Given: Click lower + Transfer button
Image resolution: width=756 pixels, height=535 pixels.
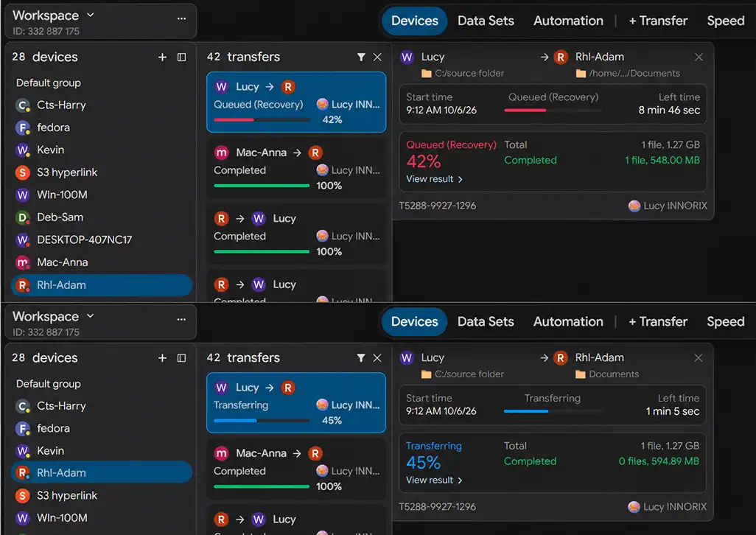Looking at the screenshot, I should tap(658, 321).
